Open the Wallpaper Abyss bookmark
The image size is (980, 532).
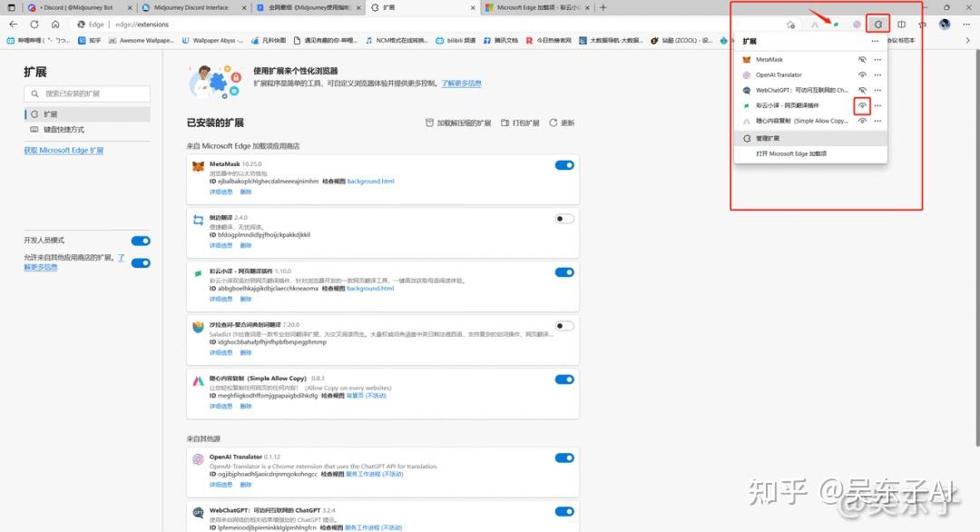(212, 40)
